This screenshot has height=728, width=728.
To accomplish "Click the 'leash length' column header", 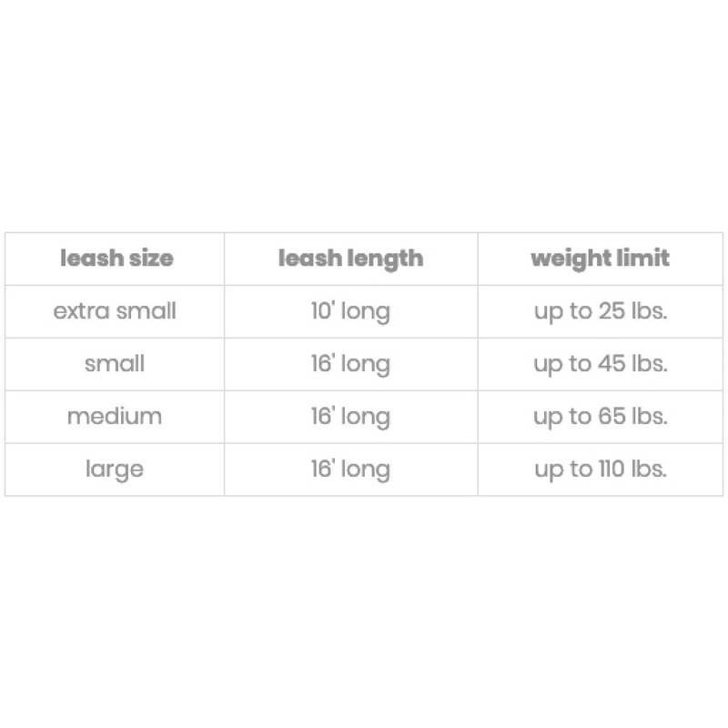I will coord(350,258).
